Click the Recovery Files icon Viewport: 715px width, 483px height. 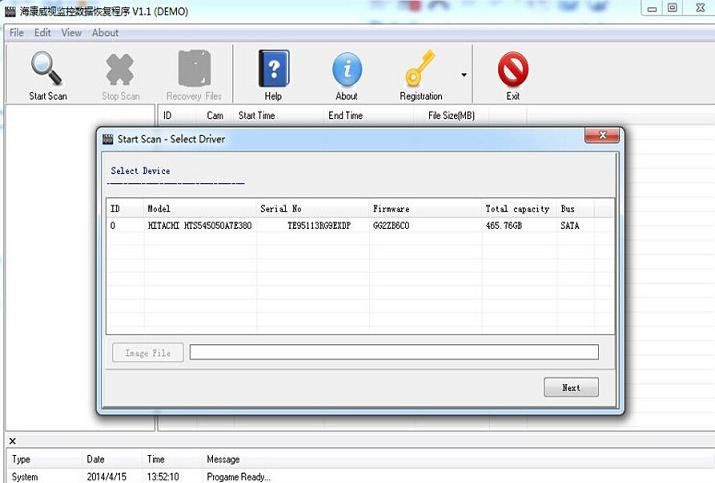pyautogui.click(x=194, y=70)
